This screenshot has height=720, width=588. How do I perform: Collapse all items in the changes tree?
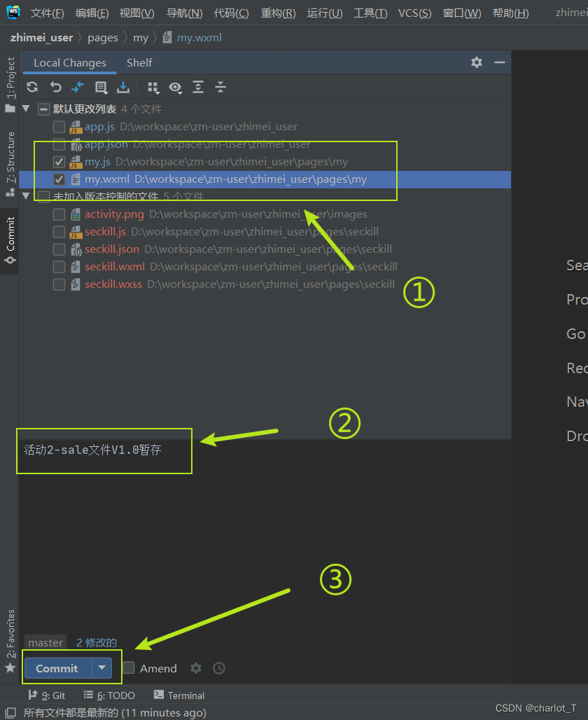pyautogui.click(x=220, y=87)
